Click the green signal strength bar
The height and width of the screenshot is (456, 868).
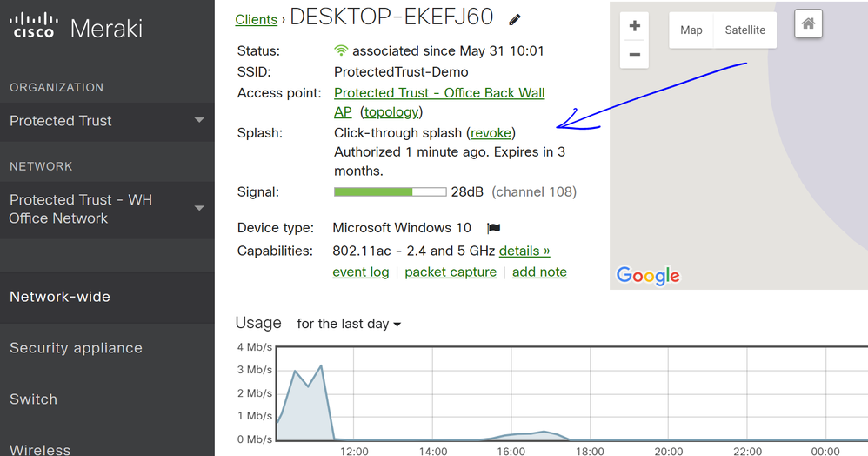point(391,191)
